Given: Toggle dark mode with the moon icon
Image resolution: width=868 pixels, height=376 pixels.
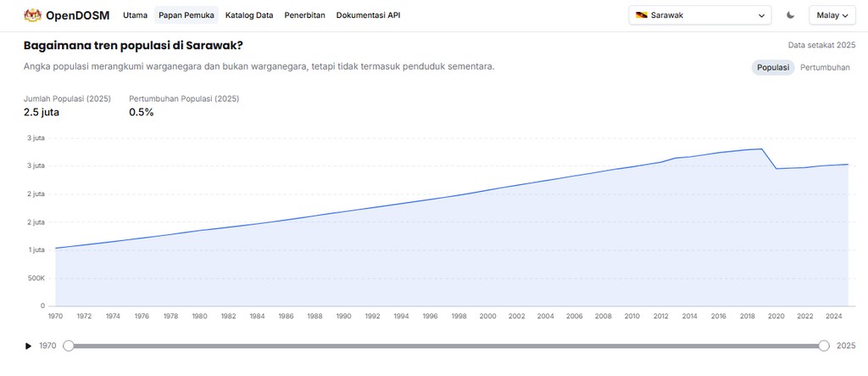Looking at the screenshot, I should tap(791, 15).
